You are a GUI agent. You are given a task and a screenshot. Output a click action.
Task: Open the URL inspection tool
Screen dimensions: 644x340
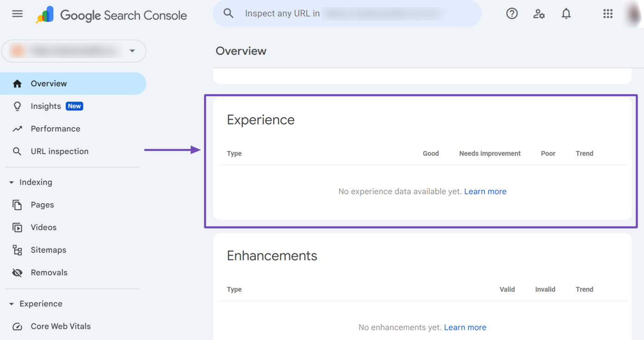click(x=59, y=151)
